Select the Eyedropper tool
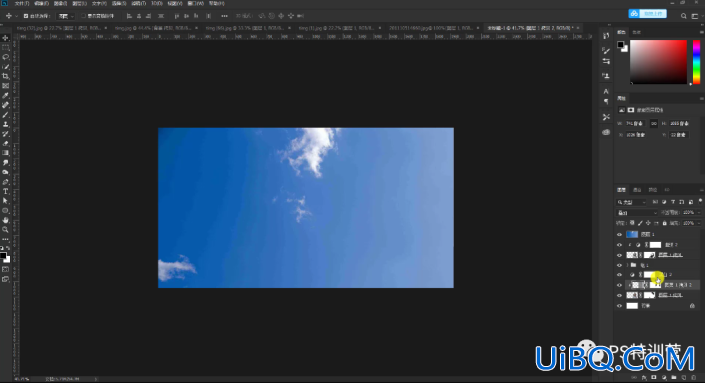The width and height of the screenshot is (705, 383). click(x=5, y=95)
